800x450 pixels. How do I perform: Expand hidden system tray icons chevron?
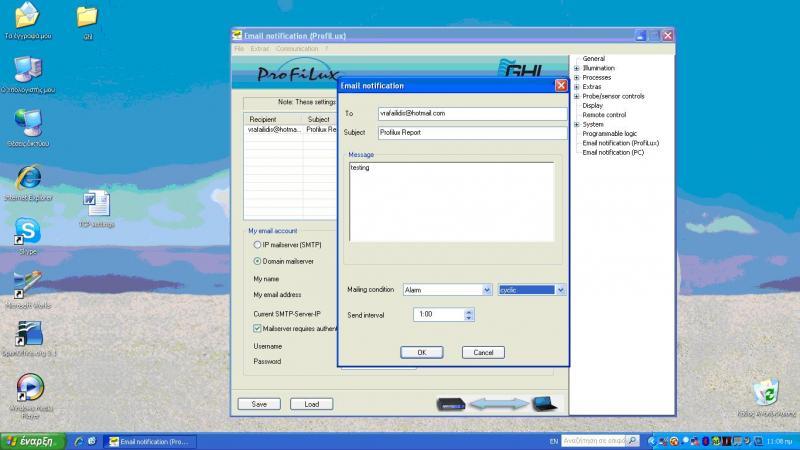pos(651,441)
